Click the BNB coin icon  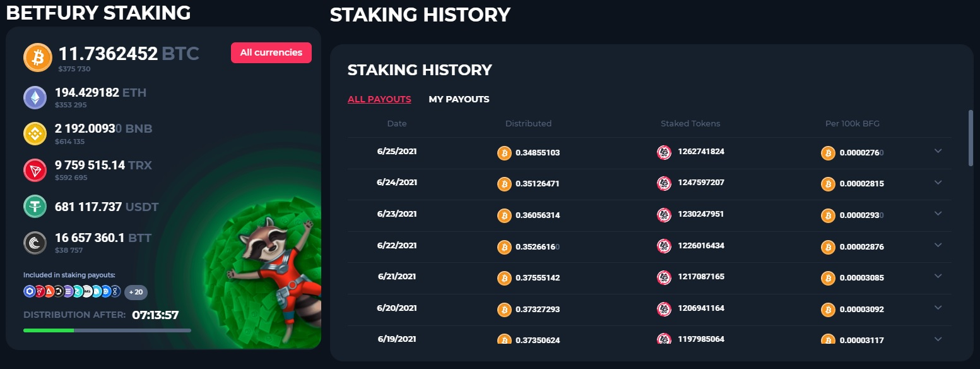35,133
